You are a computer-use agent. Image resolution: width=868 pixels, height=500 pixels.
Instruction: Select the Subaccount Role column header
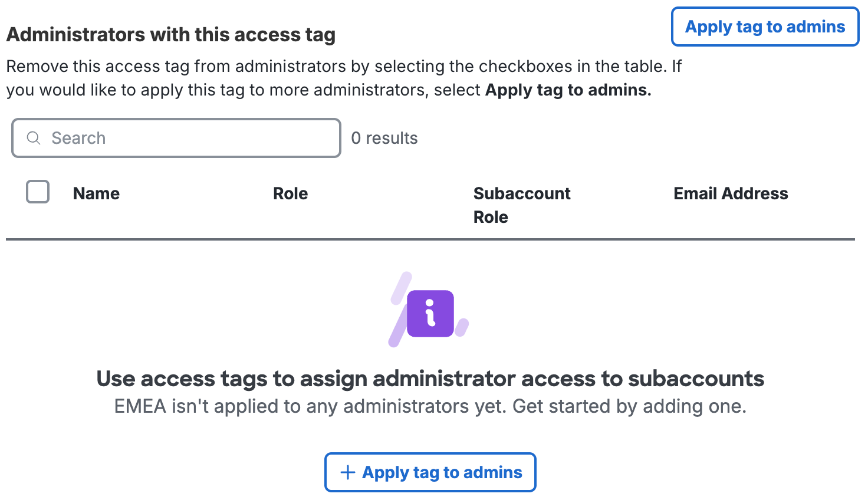coord(522,205)
